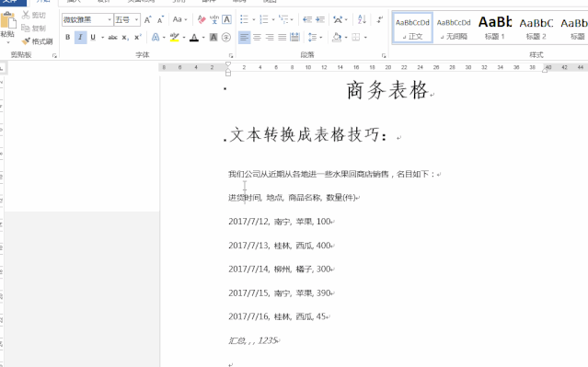The width and height of the screenshot is (588, 367).
Task: Click the Copy (复制) button
Action: (33, 29)
